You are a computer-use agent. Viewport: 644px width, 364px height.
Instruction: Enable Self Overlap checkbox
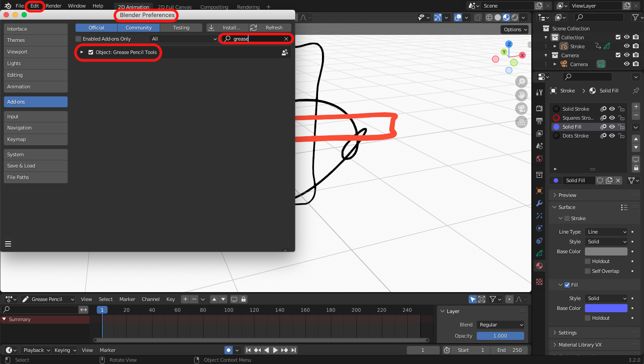tap(588, 271)
